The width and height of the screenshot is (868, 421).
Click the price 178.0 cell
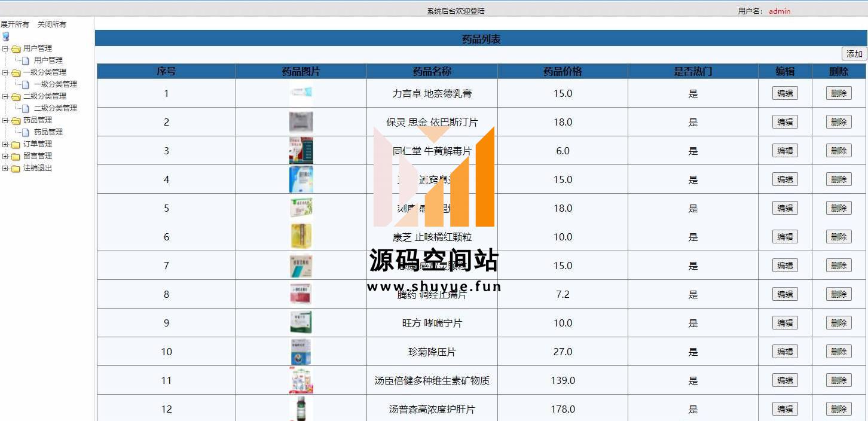click(563, 409)
